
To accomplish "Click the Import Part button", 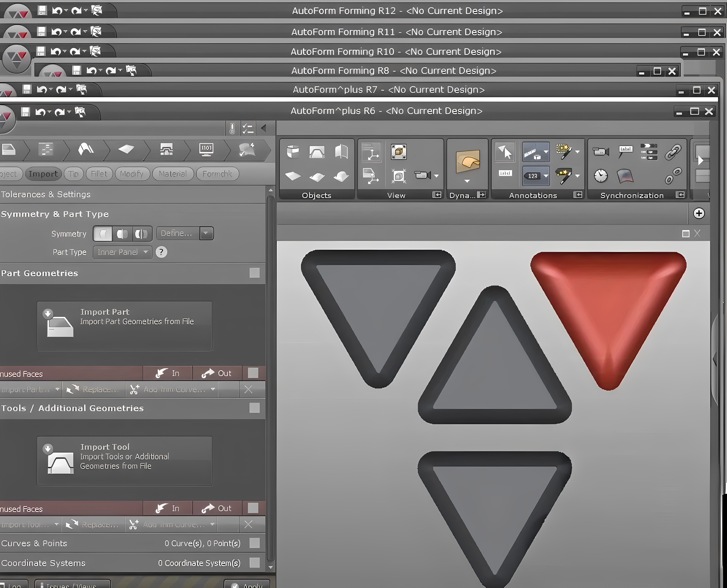I will pos(125,326).
